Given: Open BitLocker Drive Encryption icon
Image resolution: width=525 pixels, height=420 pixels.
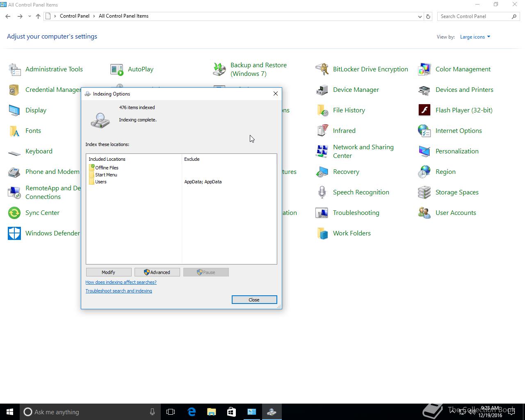Looking at the screenshot, I should point(322,69).
